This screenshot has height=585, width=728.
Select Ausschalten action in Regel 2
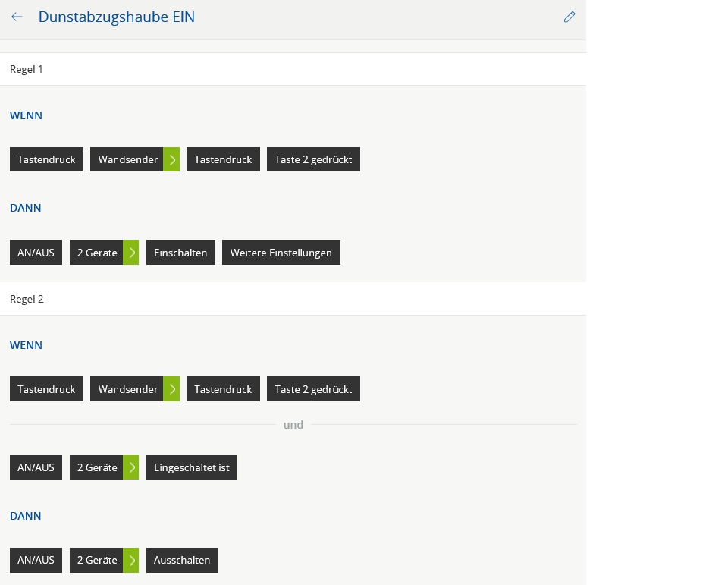(182, 560)
